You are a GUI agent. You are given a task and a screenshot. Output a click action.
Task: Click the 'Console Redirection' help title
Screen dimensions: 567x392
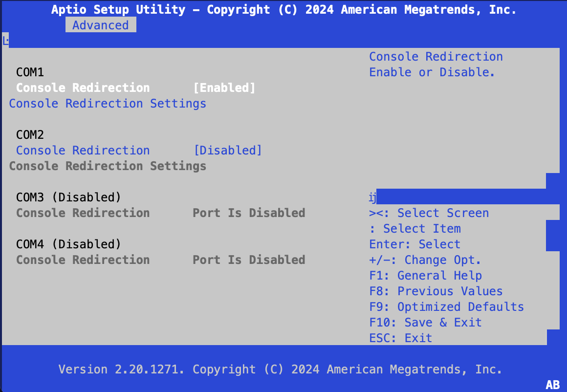pos(436,57)
